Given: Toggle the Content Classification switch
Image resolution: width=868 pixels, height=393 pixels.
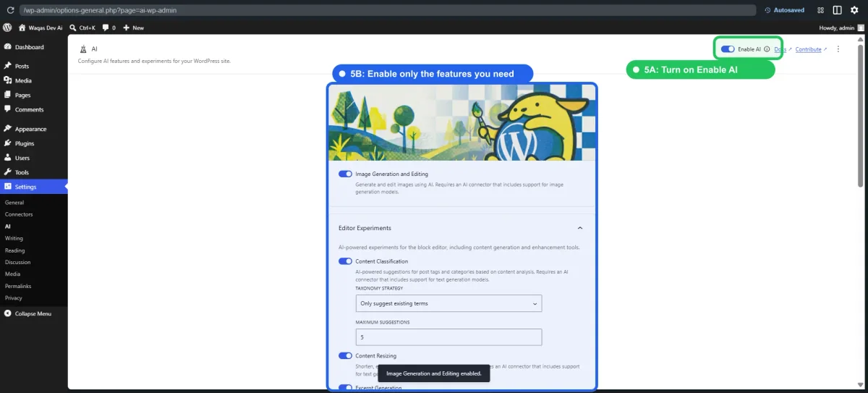Looking at the screenshot, I should (345, 261).
